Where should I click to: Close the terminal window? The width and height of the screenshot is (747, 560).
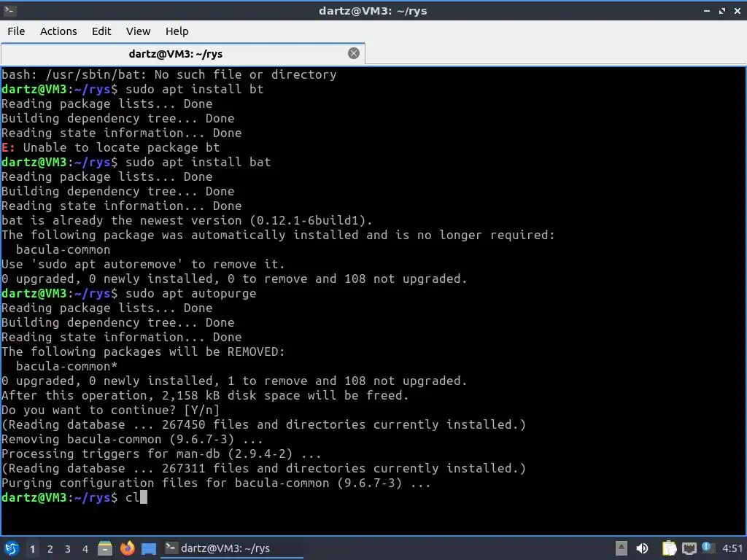coord(738,10)
